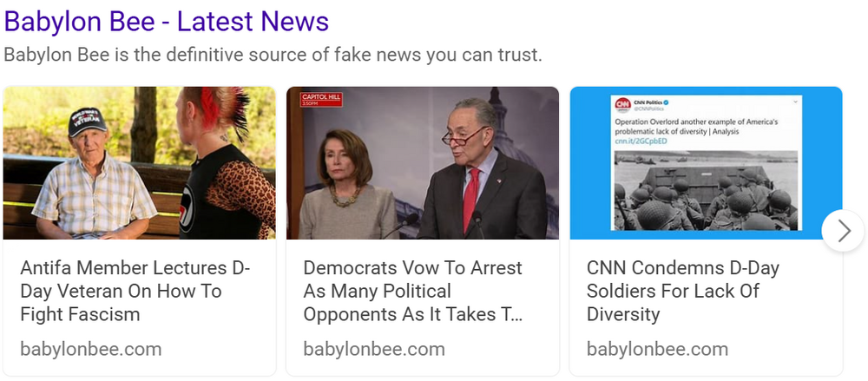Click the veteran and Antifa member thumbnail
The height and width of the screenshot is (381, 868).
point(140,163)
